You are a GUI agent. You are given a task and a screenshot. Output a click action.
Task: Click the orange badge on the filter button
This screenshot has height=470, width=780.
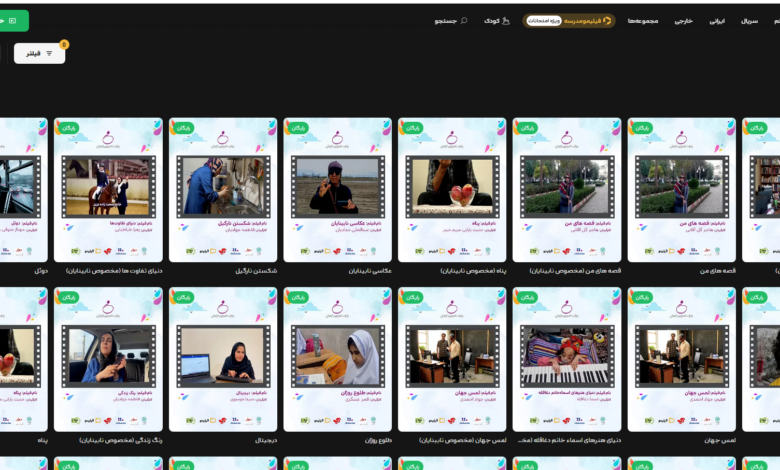pyautogui.click(x=64, y=45)
